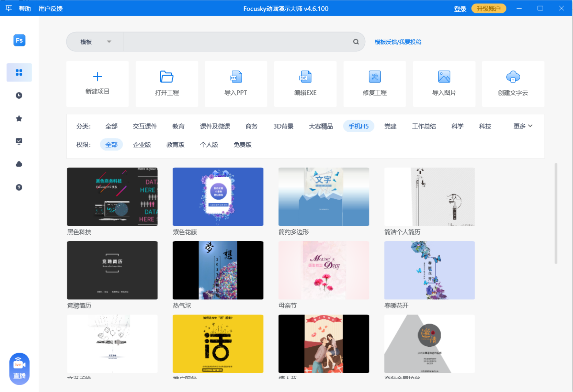Open help question mark sidebar icon
The width and height of the screenshot is (573, 392).
coord(19,187)
